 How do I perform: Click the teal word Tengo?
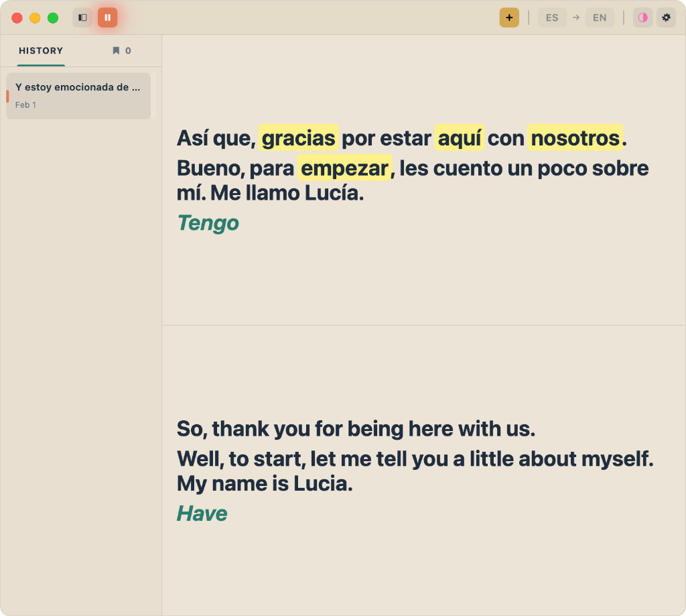(x=208, y=223)
